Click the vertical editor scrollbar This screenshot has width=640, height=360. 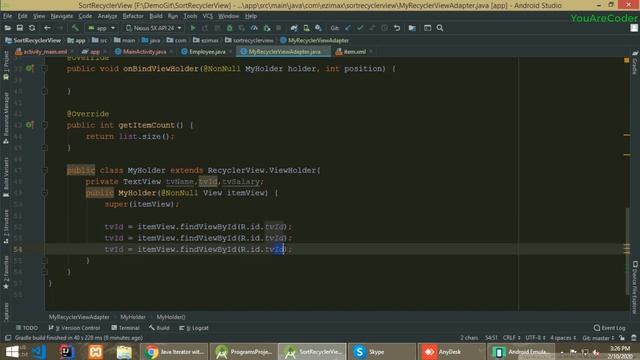coord(627,251)
